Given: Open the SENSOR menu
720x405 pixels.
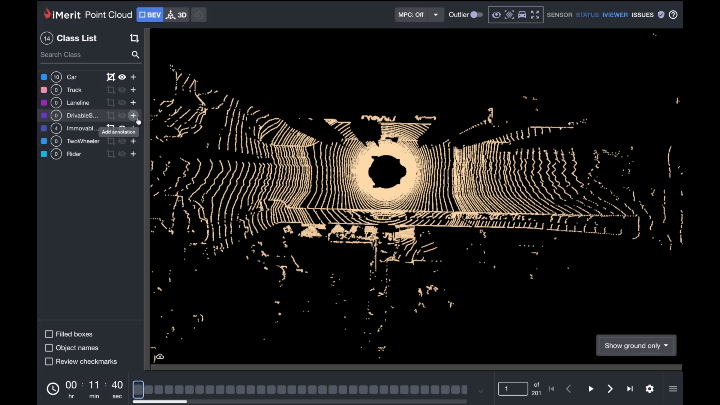Looking at the screenshot, I should pyautogui.click(x=559, y=15).
